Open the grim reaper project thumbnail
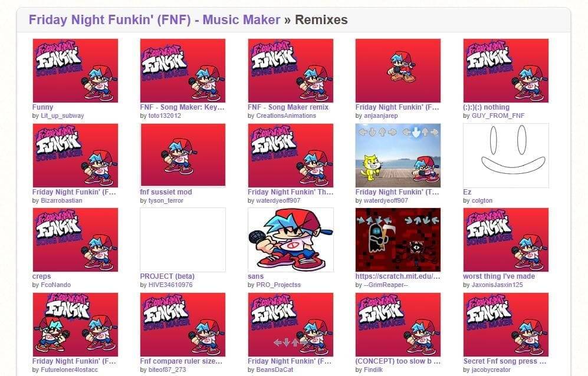Viewport: 588px width, 376px height. coord(398,240)
